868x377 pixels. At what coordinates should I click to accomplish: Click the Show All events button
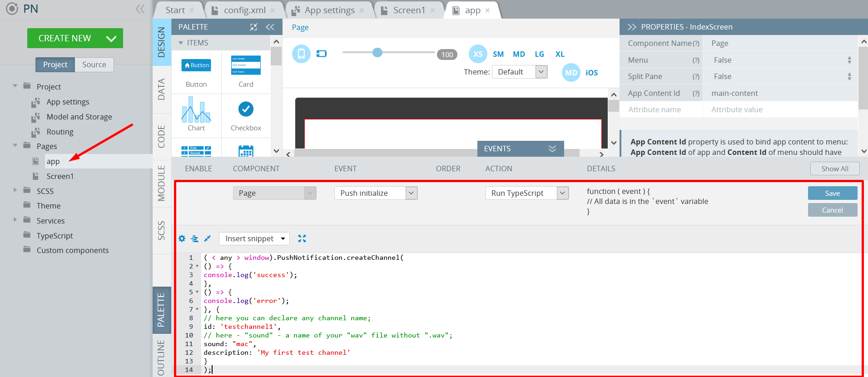tap(835, 169)
